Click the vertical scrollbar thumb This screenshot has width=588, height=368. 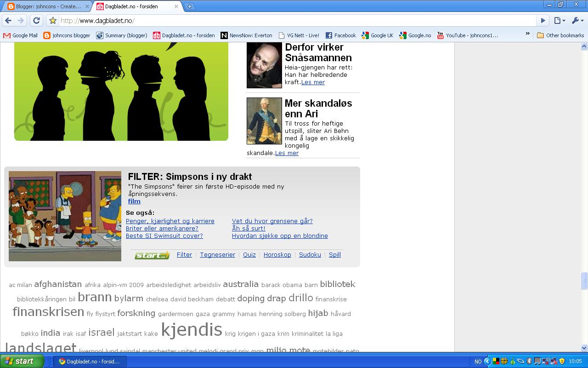(584, 281)
